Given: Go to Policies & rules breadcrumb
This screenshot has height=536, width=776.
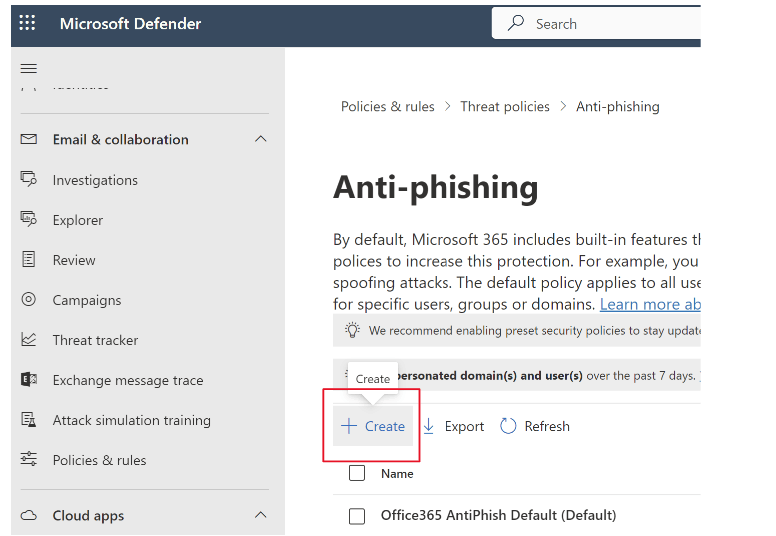Looking at the screenshot, I should point(388,106).
